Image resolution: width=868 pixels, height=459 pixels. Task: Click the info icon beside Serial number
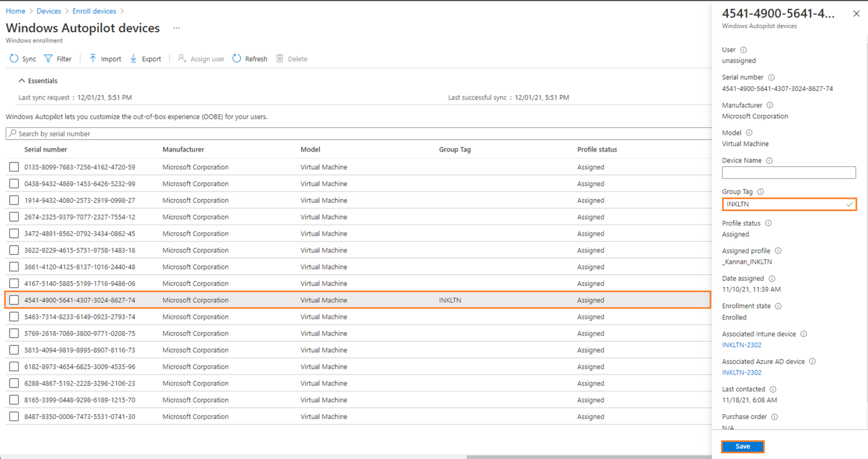(x=771, y=77)
